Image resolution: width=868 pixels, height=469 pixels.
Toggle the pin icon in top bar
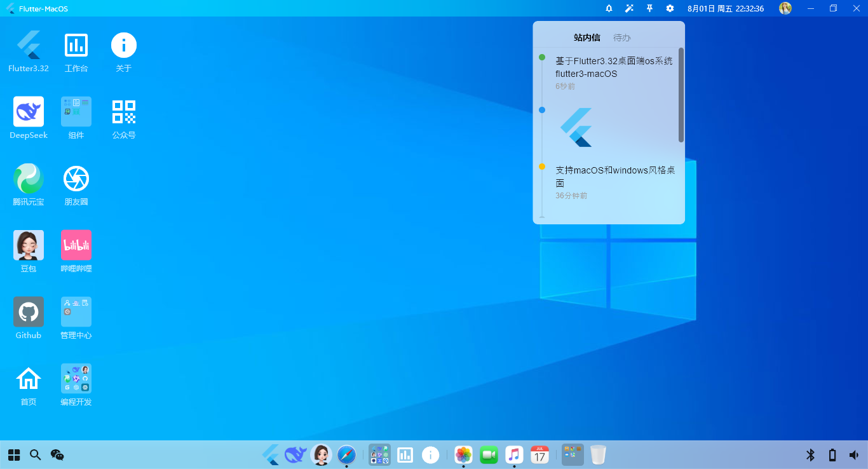649,8
